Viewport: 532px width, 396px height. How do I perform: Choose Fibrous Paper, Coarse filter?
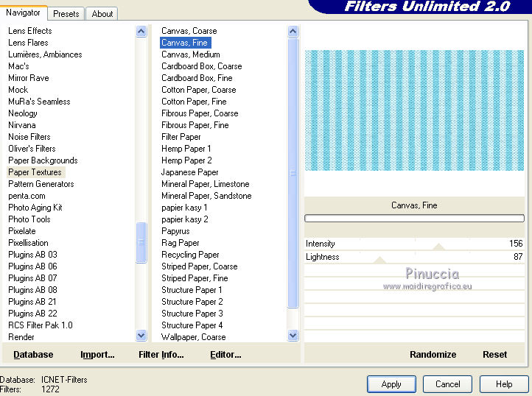200,113
